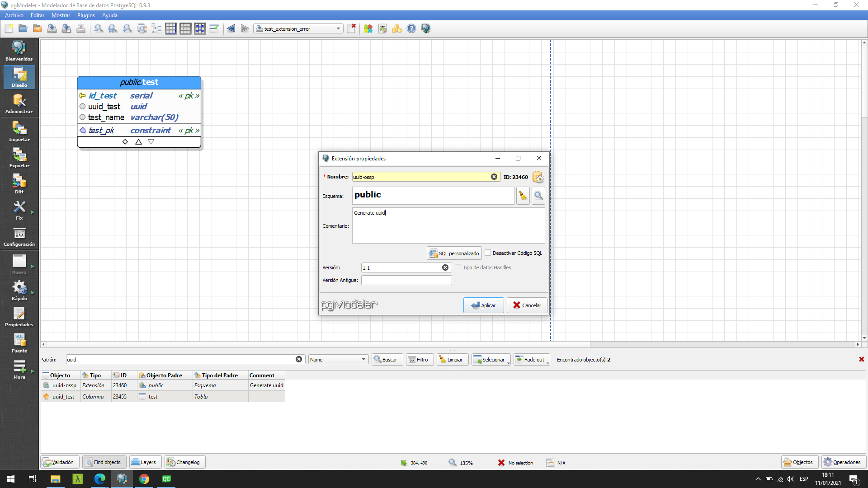Enable Desactivar Código SQL checkbox
The height and width of the screenshot is (488, 868).
[x=488, y=253]
